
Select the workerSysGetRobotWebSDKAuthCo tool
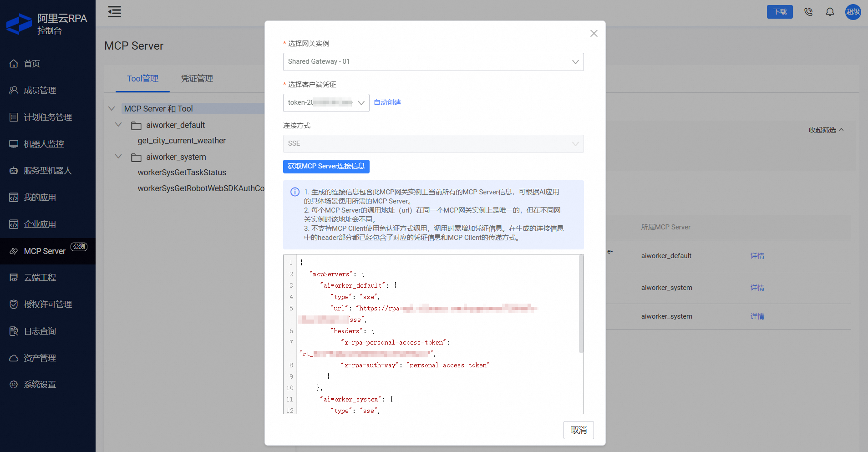201,188
